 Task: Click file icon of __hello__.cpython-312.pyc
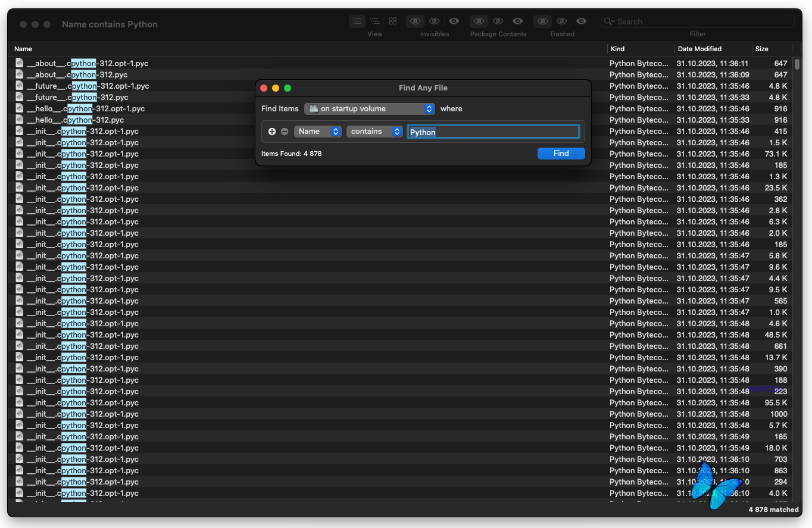point(20,120)
